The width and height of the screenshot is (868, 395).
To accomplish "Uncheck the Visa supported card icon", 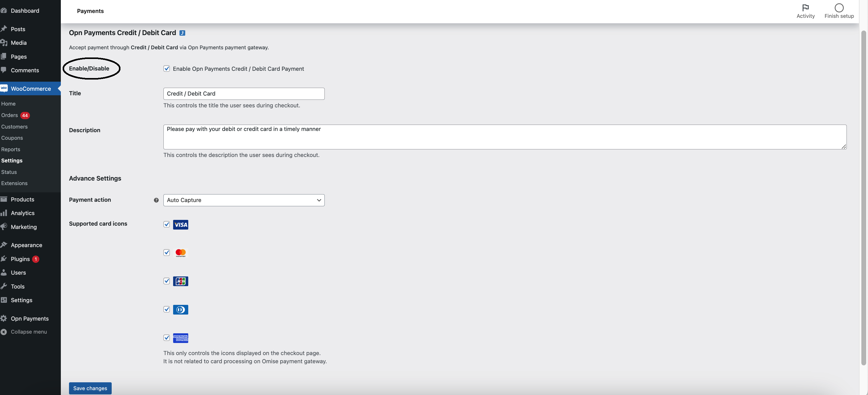I will tap(166, 224).
